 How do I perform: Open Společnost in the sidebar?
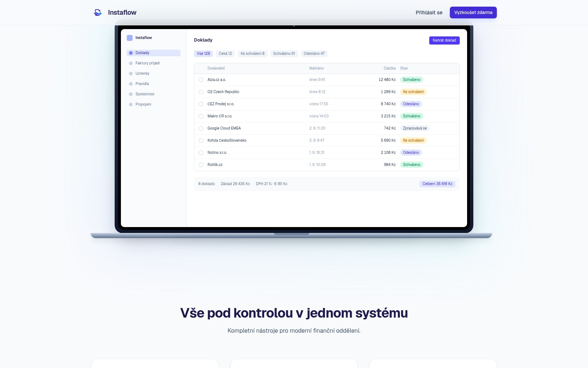point(154,94)
